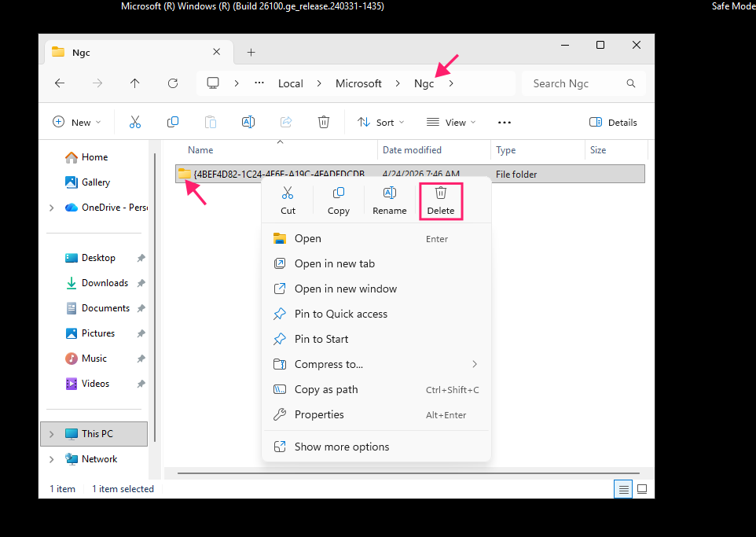Click the chevron after Ngc in address bar
756x537 pixels.
coord(451,83)
